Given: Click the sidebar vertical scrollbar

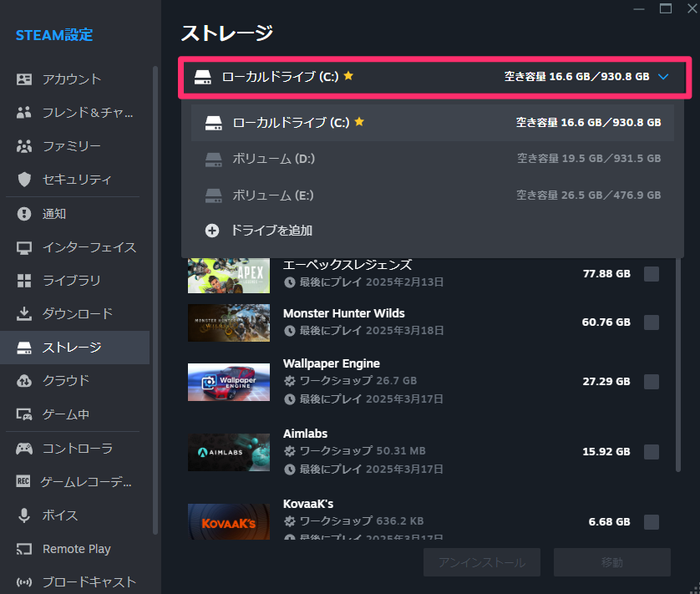Looking at the screenshot, I should 155,301.
